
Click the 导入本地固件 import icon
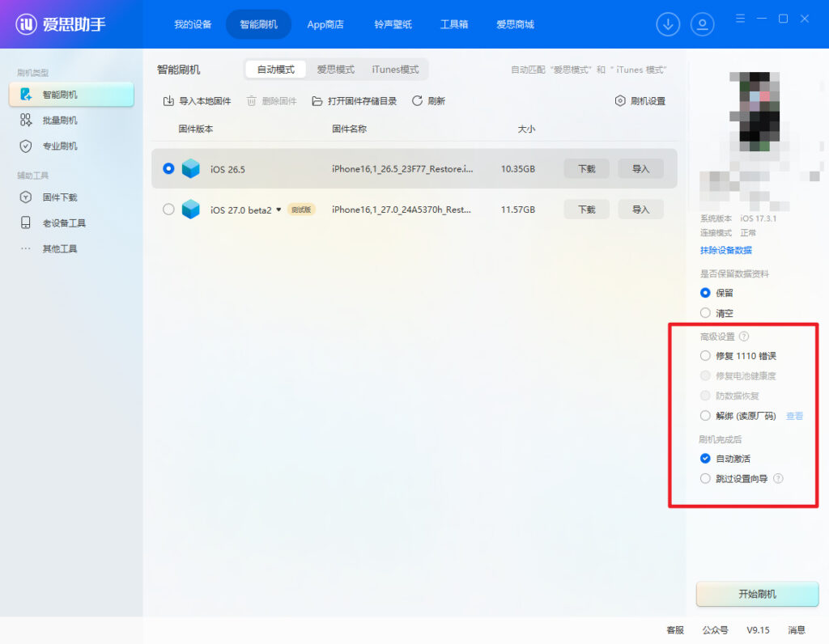(x=168, y=101)
